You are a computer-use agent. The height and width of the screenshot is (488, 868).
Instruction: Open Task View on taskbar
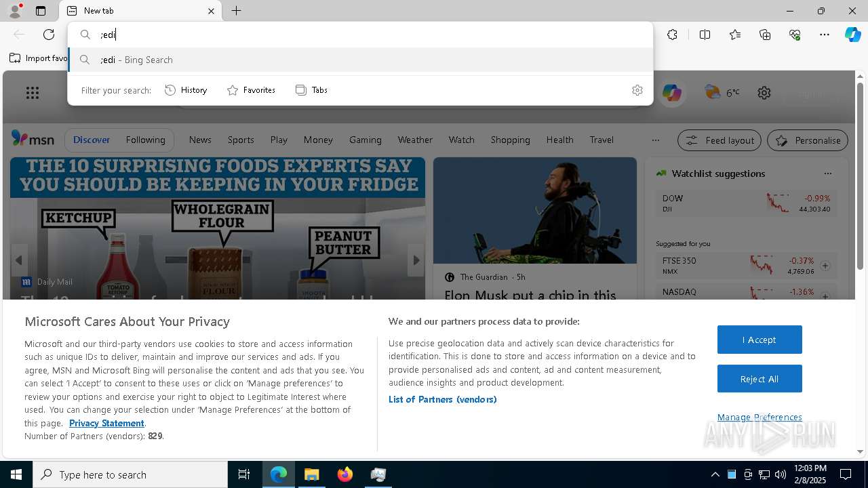tap(244, 474)
